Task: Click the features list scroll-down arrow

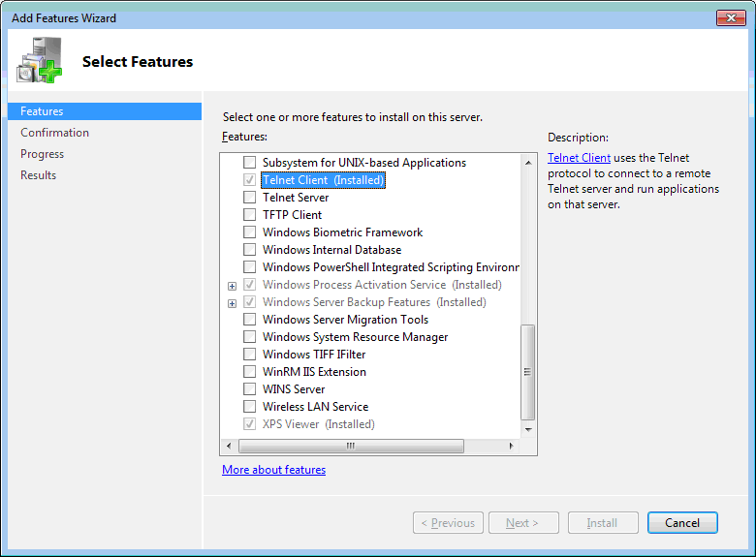Action: click(528, 429)
